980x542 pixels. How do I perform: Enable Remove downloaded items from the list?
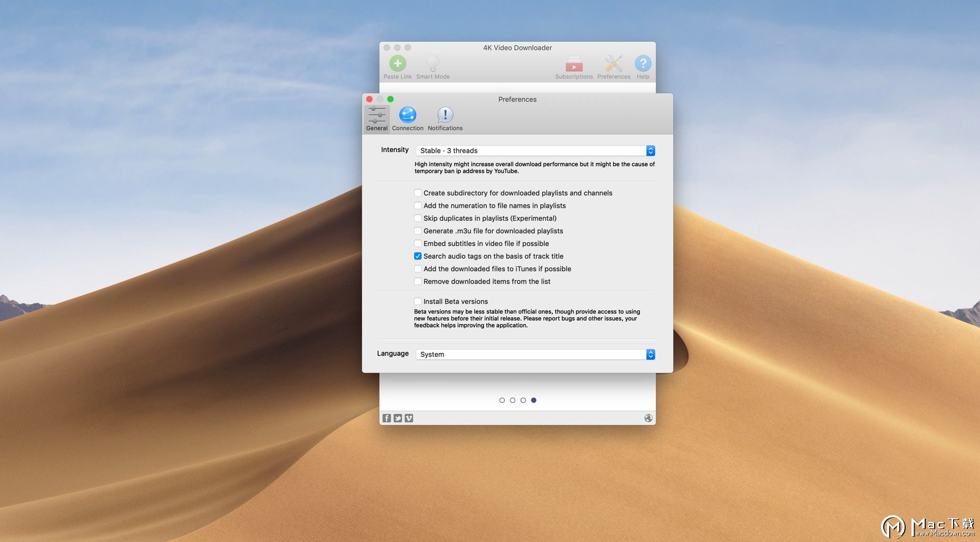(x=418, y=281)
